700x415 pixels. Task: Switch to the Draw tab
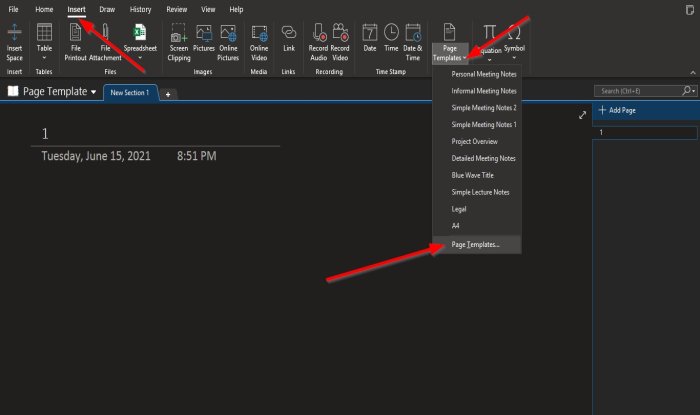tap(107, 9)
